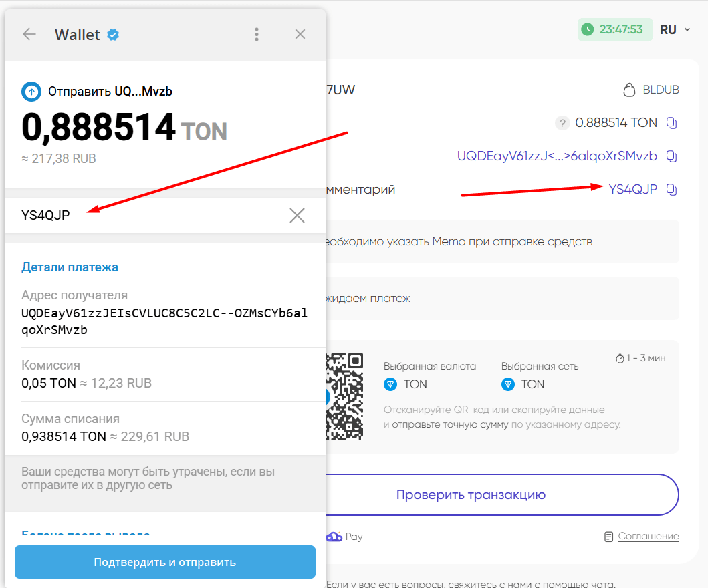708x588 pixels.
Task: Click the truncated UQDEayV61zzJ address link
Action: [557, 156]
